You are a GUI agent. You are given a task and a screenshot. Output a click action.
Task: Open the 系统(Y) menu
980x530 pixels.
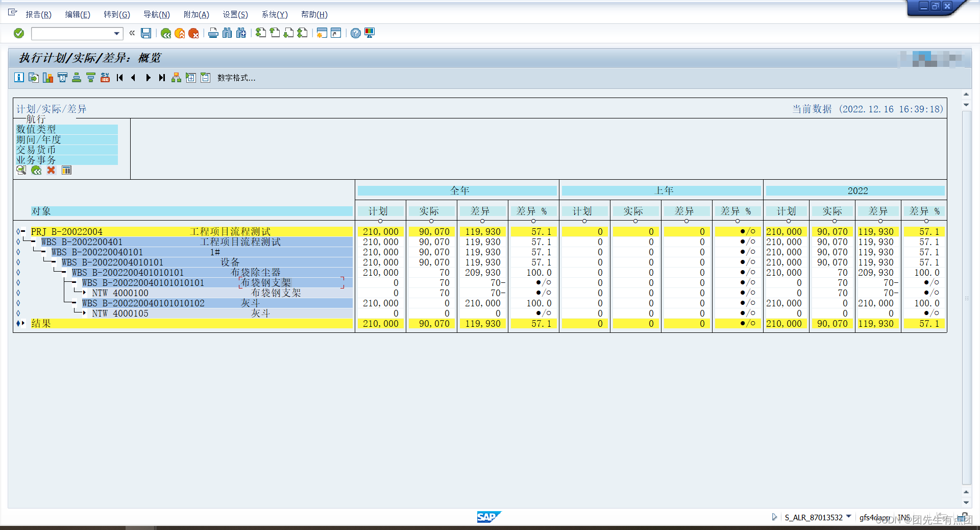coord(274,14)
